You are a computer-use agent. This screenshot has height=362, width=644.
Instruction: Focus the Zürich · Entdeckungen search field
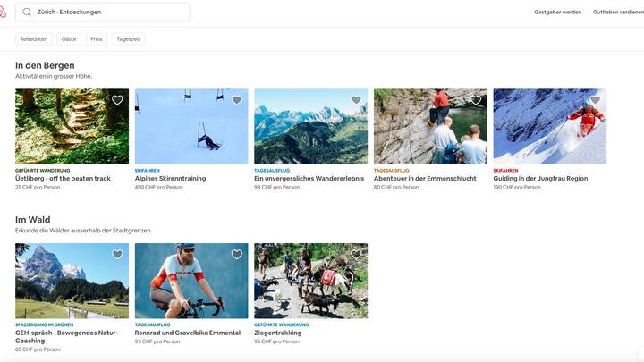point(102,12)
